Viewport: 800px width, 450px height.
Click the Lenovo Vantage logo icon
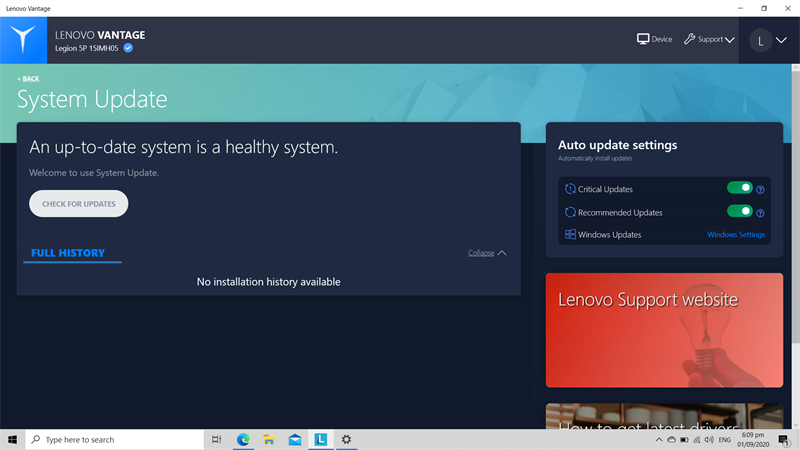pyautogui.click(x=23, y=40)
